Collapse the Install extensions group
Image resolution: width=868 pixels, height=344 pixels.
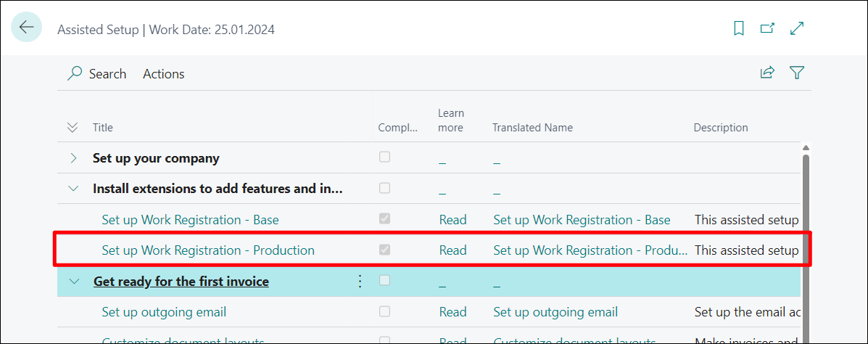point(74,189)
